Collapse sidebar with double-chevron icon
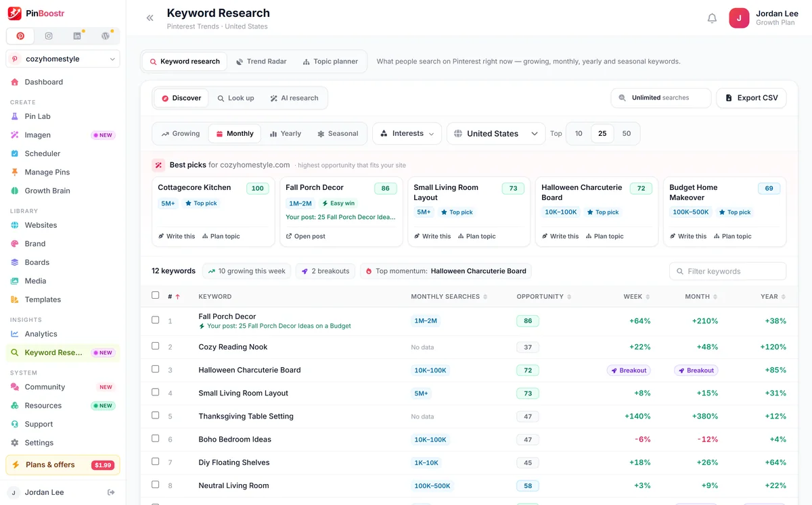This screenshot has width=812, height=505. click(x=150, y=18)
